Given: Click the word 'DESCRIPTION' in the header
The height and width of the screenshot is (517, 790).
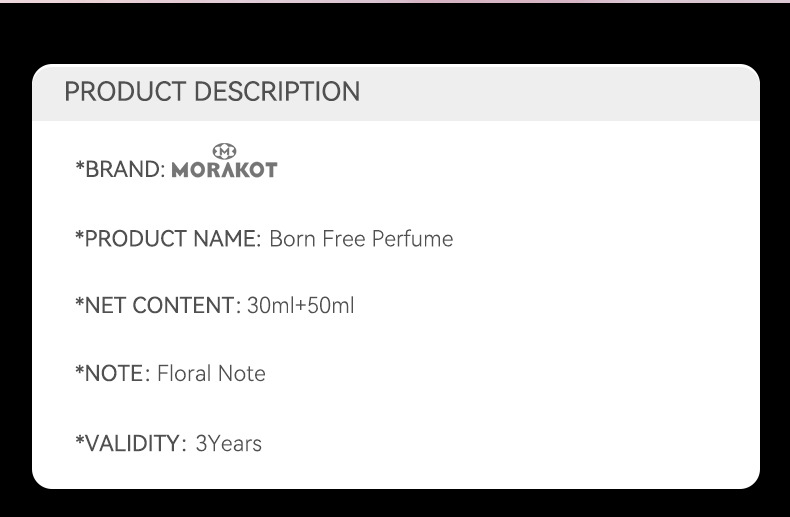Looking at the screenshot, I should tap(277, 92).
